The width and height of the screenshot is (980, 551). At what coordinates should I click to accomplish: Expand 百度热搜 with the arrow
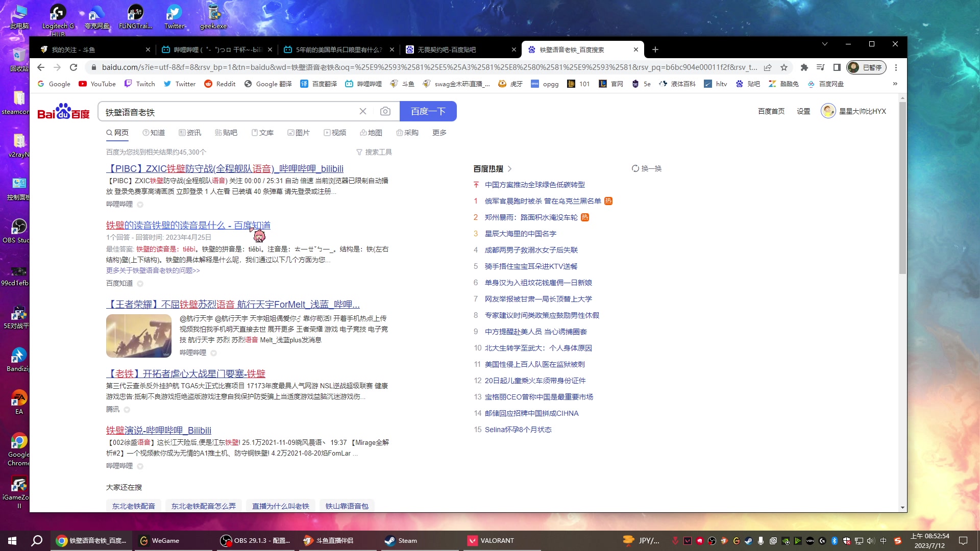pyautogui.click(x=509, y=169)
